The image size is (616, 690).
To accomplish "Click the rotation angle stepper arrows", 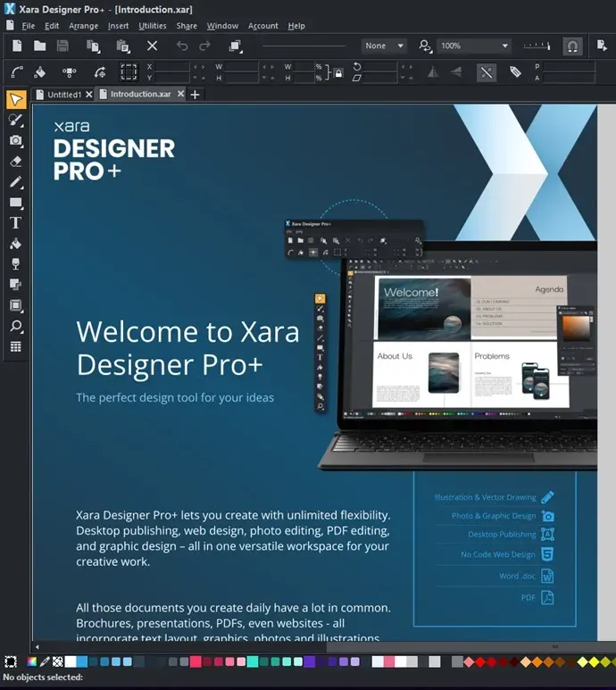I will pos(406,67).
